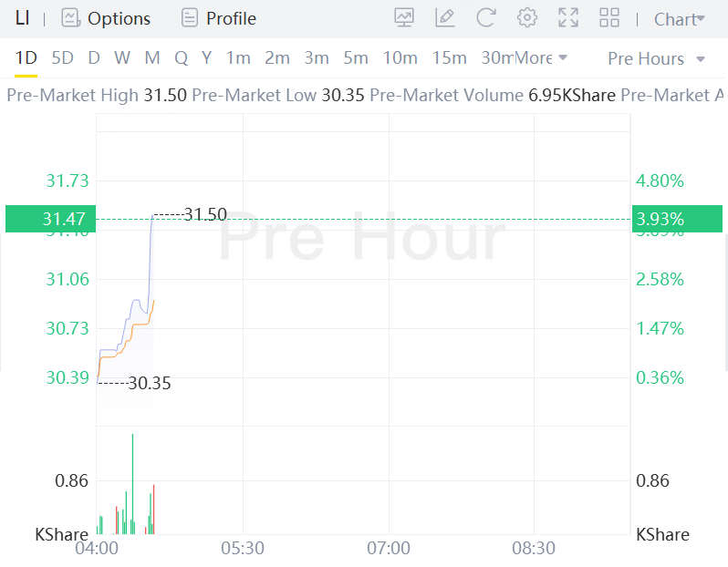Viewport: 728px width, 567px height.
Task: Select the weekly W timeframe
Action: tap(122, 58)
